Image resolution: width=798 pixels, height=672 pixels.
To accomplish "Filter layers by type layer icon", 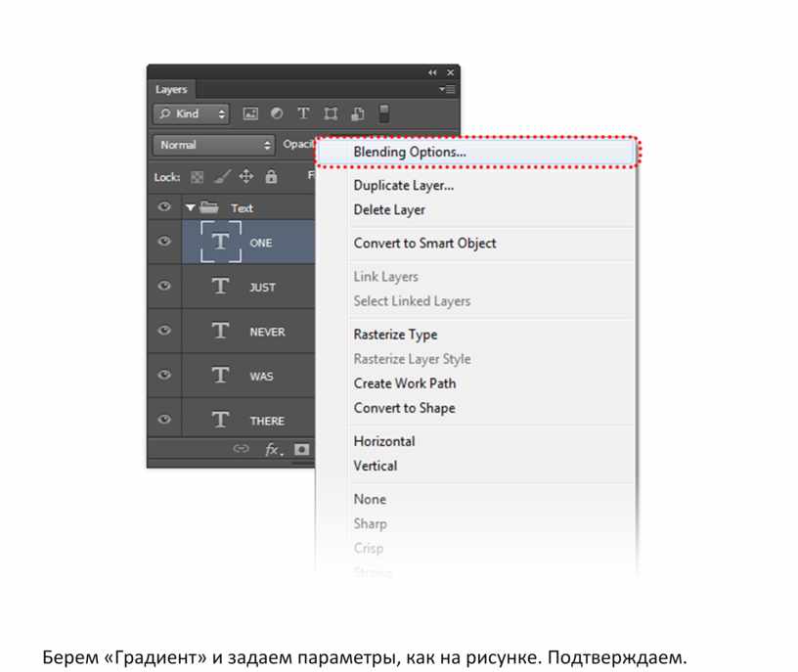I will click(x=303, y=113).
